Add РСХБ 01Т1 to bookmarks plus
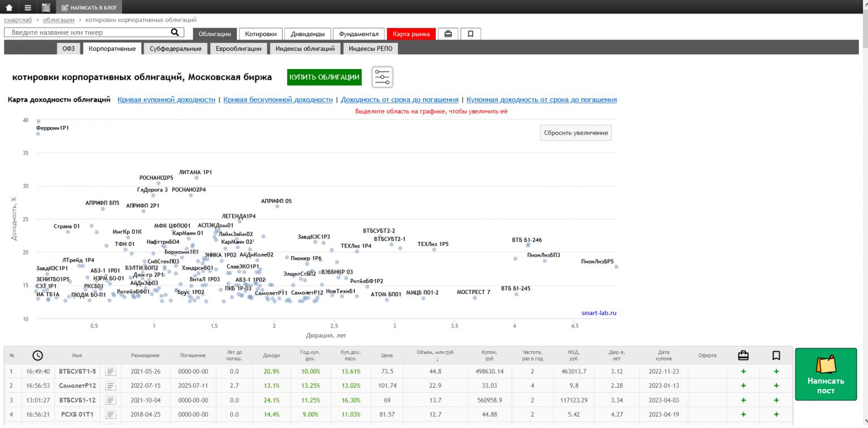 [x=776, y=414]
